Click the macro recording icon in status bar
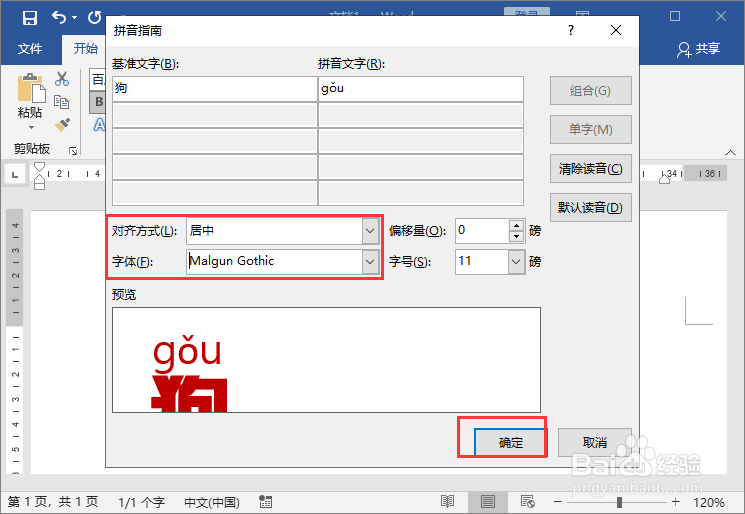 266,502
